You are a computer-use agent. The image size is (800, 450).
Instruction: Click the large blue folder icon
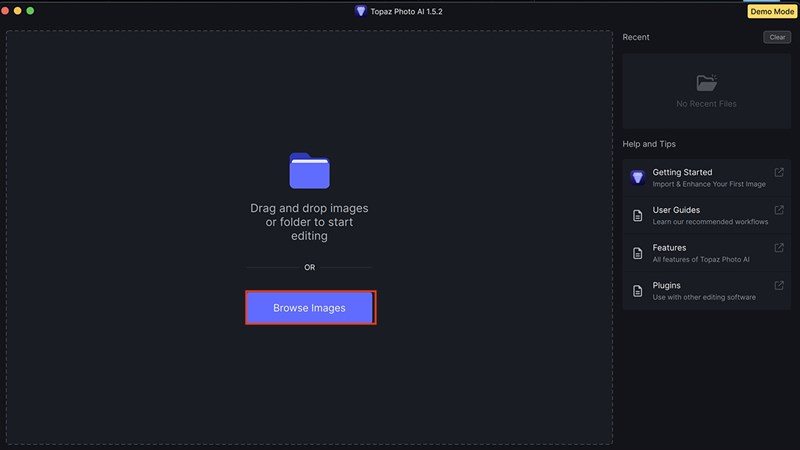(309, 170)
